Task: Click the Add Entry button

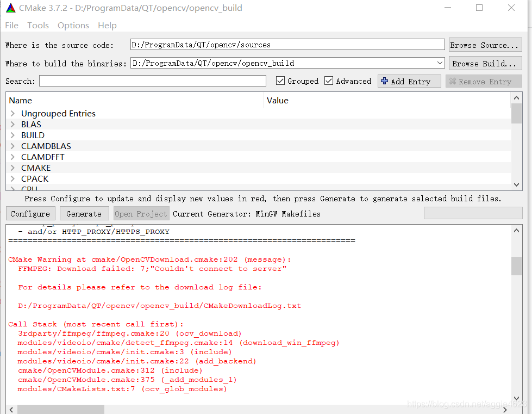Action: click(409, 81)
